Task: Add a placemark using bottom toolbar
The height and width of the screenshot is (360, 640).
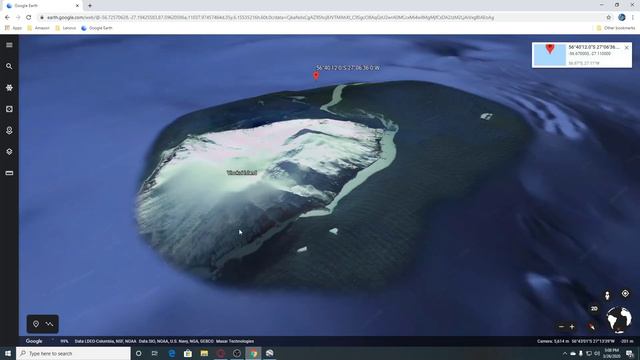Action: pos(36,324)
